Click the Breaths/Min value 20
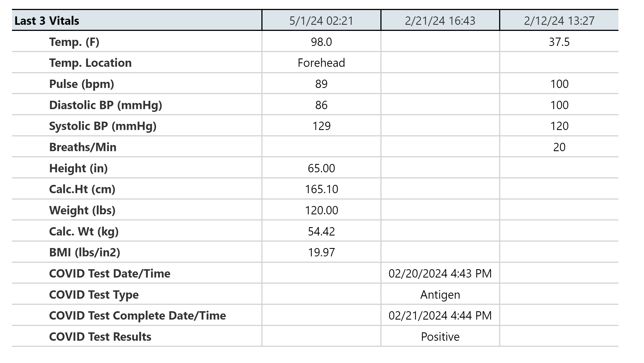The image size is (644, 363). click(559, 147)
